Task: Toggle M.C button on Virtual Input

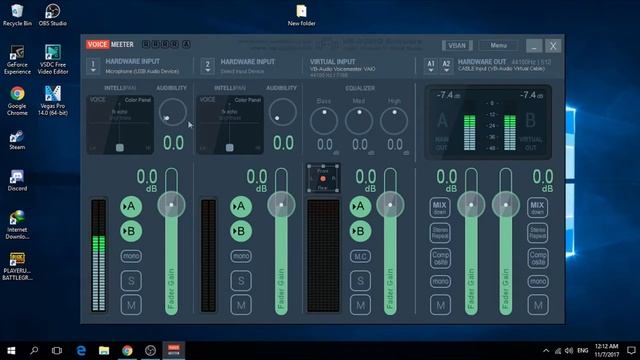Action: [360, 256]
